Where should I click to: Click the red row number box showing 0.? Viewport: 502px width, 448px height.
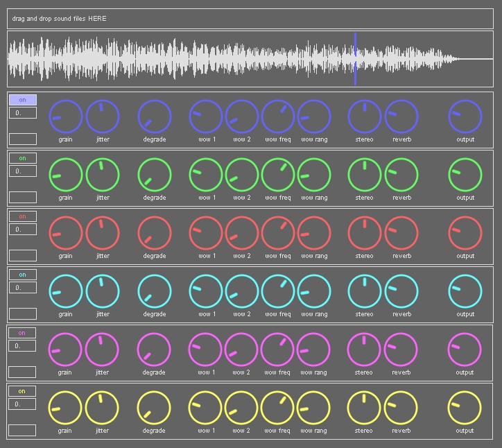pyautogui.click(x=23, y=230)
